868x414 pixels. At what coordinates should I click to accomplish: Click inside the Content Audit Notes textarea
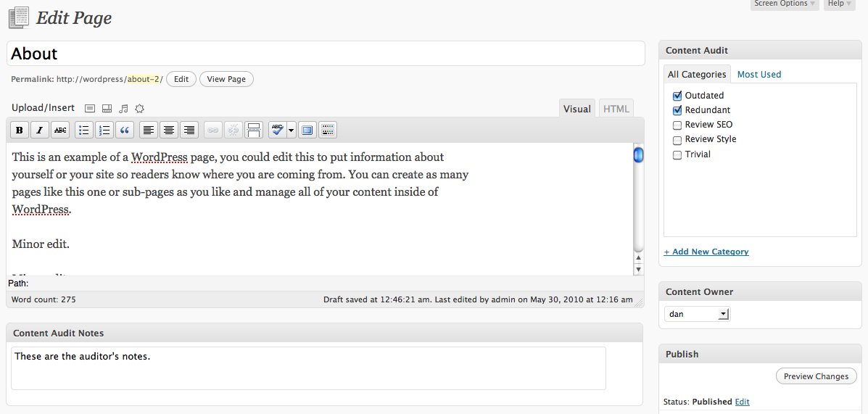tap(308, 368)
